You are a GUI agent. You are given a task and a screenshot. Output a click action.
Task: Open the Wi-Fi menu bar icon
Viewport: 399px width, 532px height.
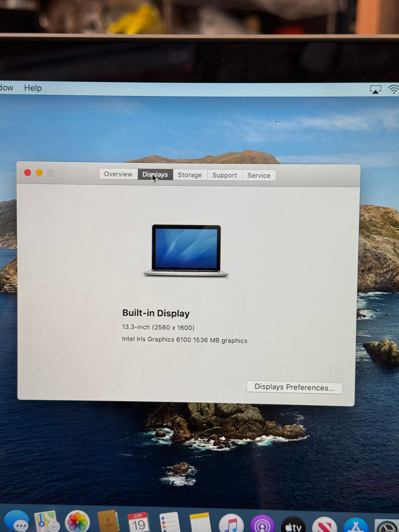click(394, 89)
